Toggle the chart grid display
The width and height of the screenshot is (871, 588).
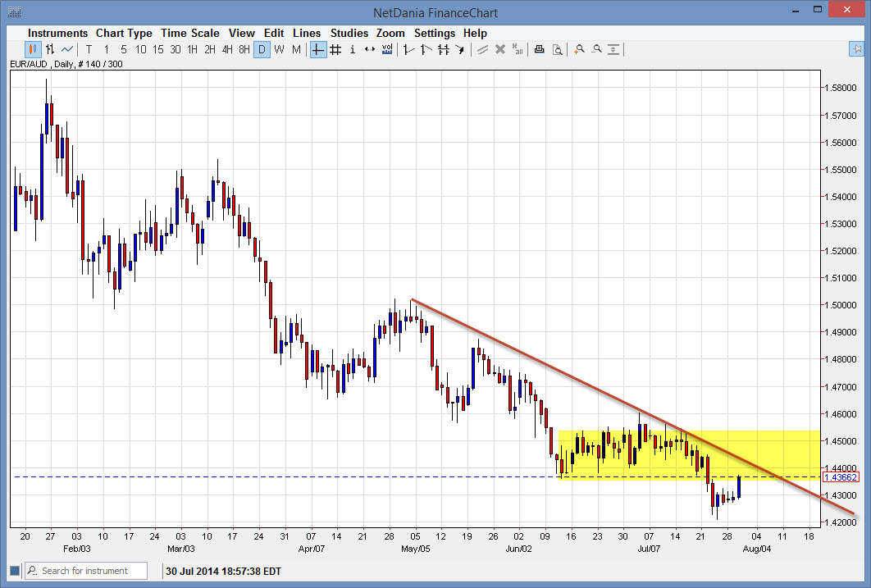tap(335, 49)
